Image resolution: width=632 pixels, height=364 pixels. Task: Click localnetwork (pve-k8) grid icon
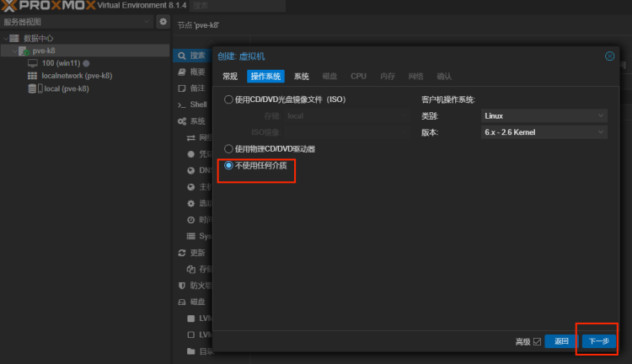pyautogui.click(x=32, y=76)
